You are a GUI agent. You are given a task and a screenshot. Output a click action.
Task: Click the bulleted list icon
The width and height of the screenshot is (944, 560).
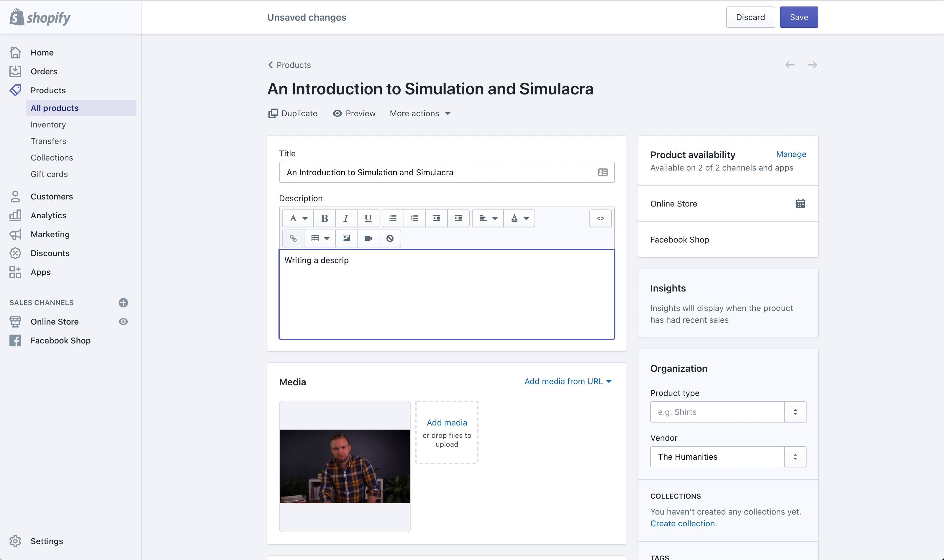[x=393, y=218]
